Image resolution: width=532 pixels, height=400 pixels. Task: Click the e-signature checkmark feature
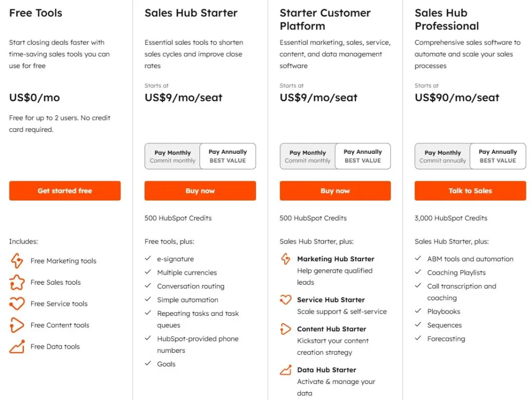tap(169, 259)
